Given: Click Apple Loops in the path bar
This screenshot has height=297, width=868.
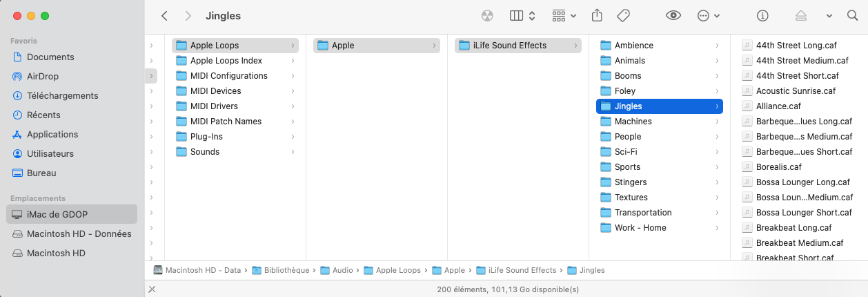Looking at the screenshot, I should (x=392, y=271).
